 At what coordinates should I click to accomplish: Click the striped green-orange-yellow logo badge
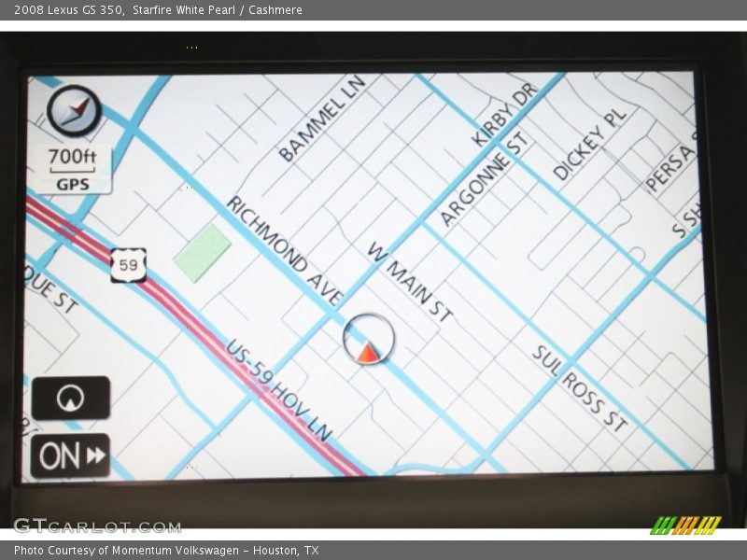click(686, 525)
